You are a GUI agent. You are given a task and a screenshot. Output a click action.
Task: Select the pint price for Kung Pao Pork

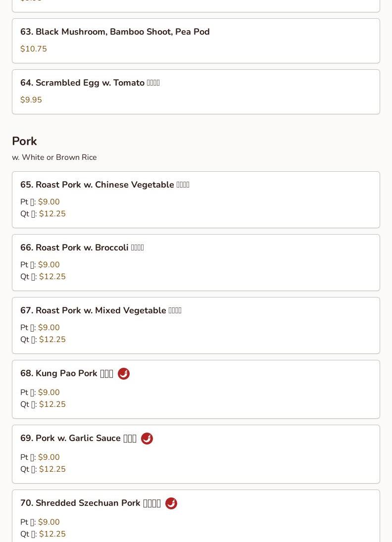click(49, 393)
